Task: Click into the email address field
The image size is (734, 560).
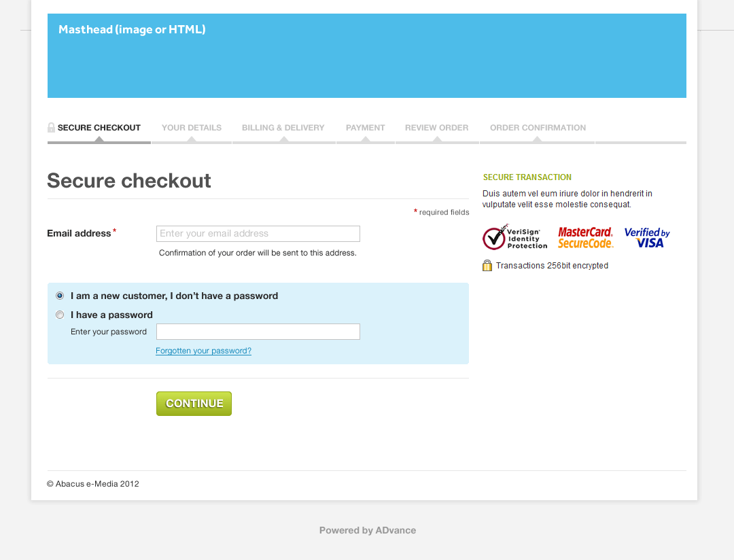Action: pyautogui.click(x=258, y=234)
